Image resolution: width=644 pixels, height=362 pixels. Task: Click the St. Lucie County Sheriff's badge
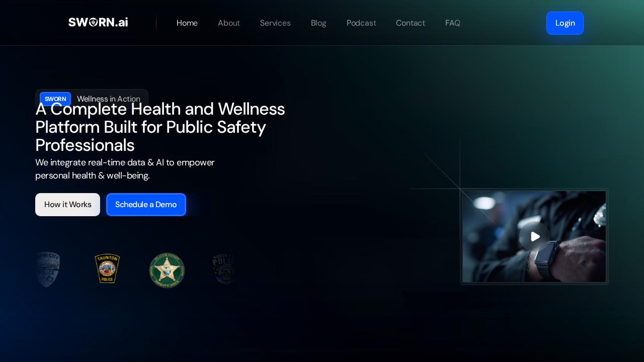point(167,270)
